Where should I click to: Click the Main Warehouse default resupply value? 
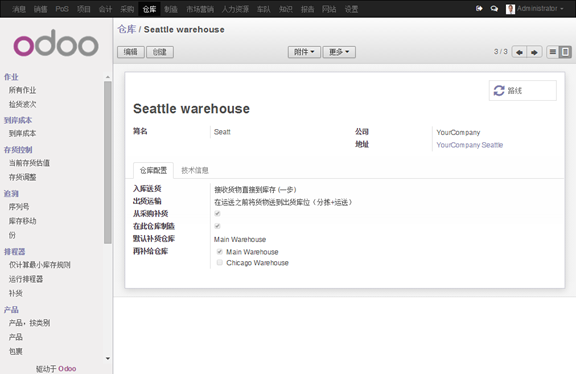pyautogui.click(x=240, y=239)
